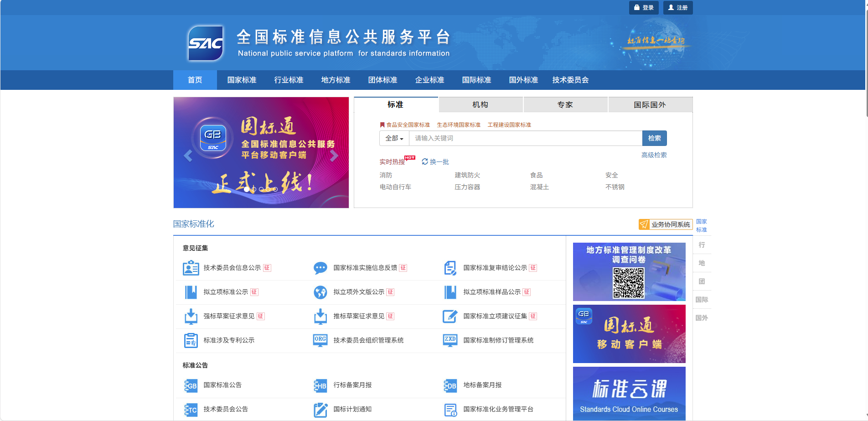Image resolution: width=868 pixels, height=421 pixels.
Task: Click the 国家标准实施信息反馈 speech bubble icon
Action: click(320, 268)
